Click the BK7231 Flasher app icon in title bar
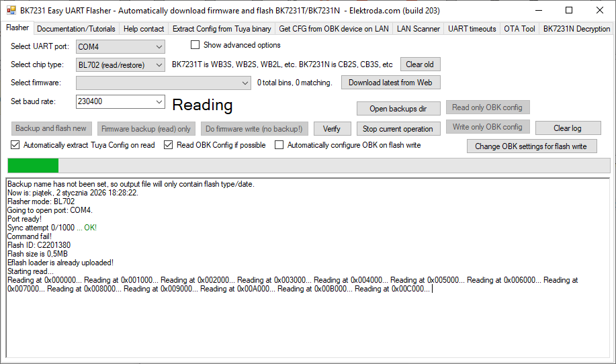 point(11,11)
